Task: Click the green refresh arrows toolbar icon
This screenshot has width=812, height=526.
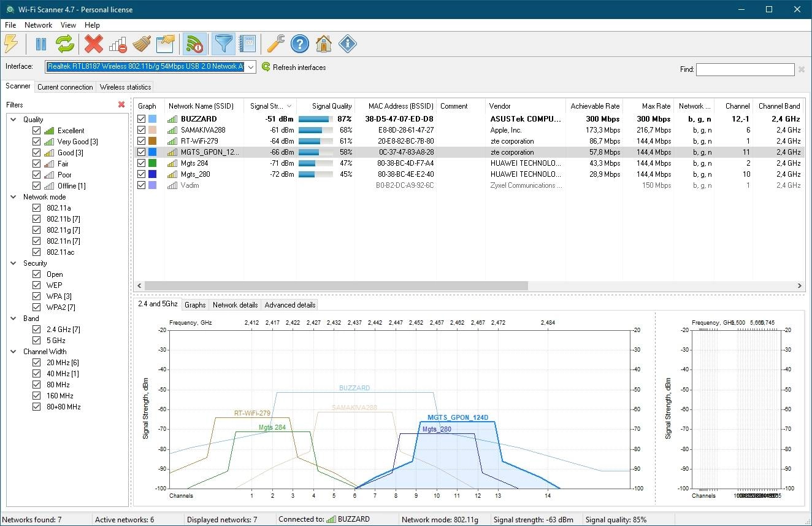Action: [x=64, y=44]
